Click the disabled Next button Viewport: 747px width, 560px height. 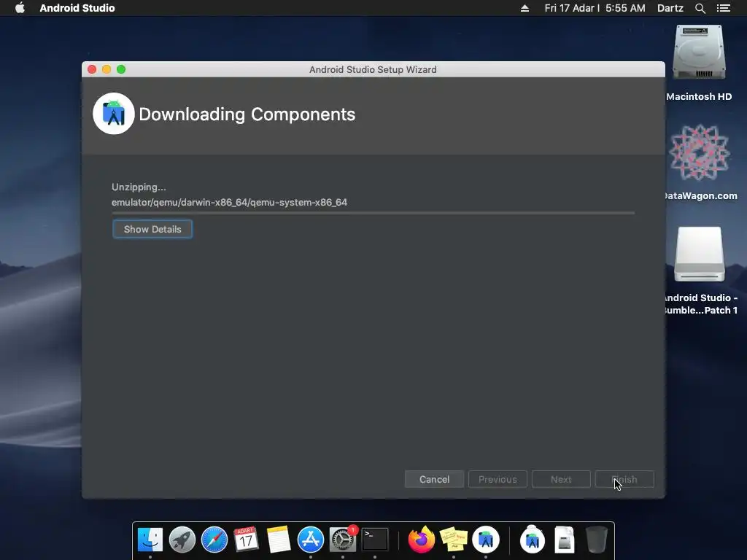point(561,479)
